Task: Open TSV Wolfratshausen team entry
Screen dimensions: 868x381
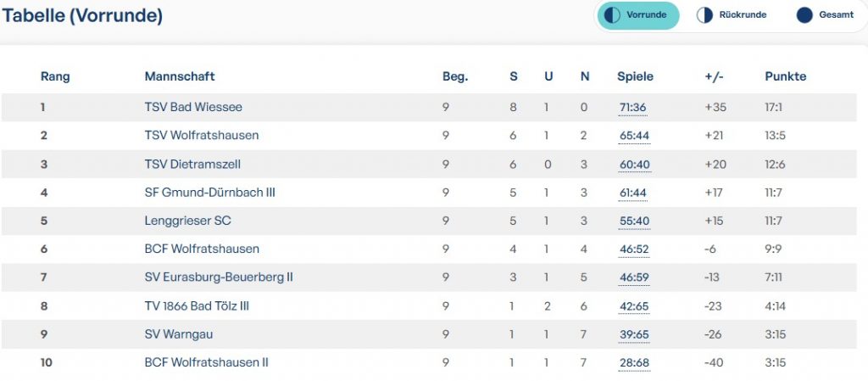Action: click(202, 135)
